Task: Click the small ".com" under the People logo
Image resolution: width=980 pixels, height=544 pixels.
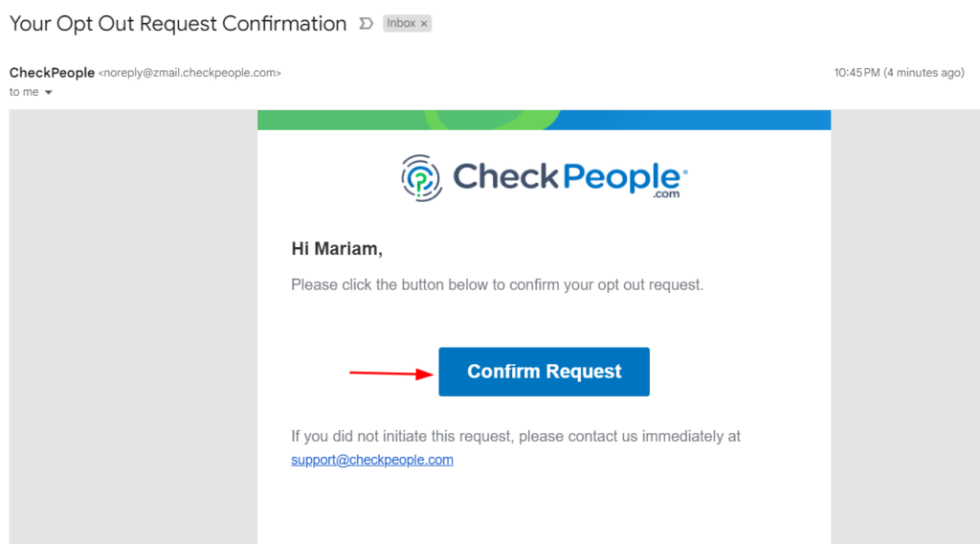Action: pos(666,194)
